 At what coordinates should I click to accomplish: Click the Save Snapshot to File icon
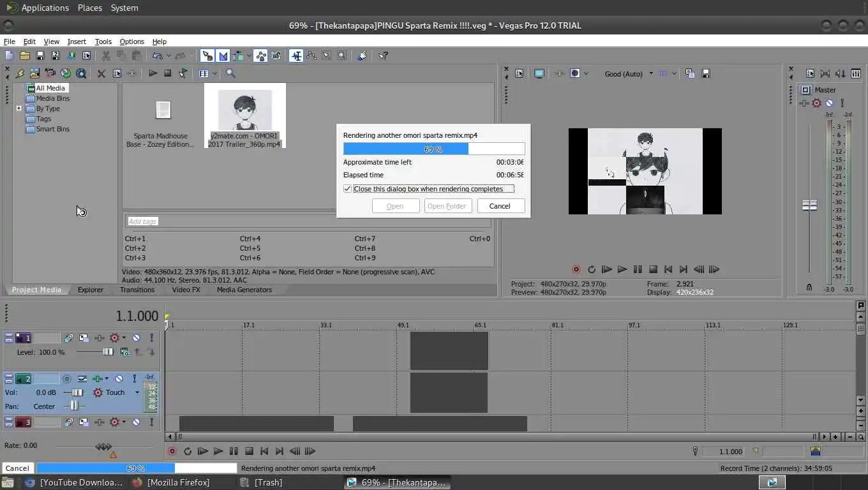pos(705,73)
